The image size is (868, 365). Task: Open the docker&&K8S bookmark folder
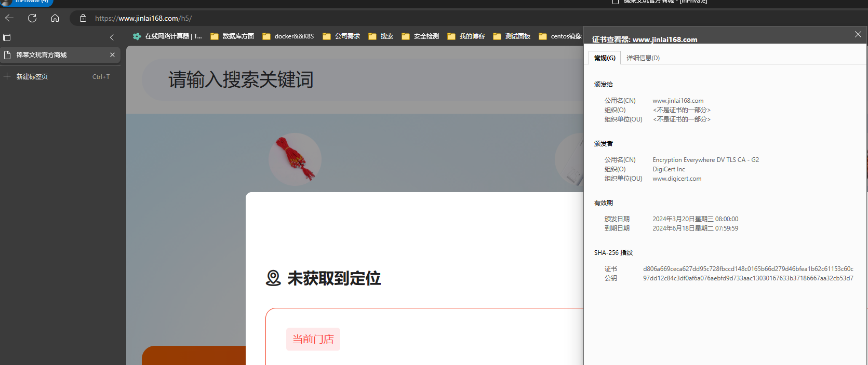288,36
